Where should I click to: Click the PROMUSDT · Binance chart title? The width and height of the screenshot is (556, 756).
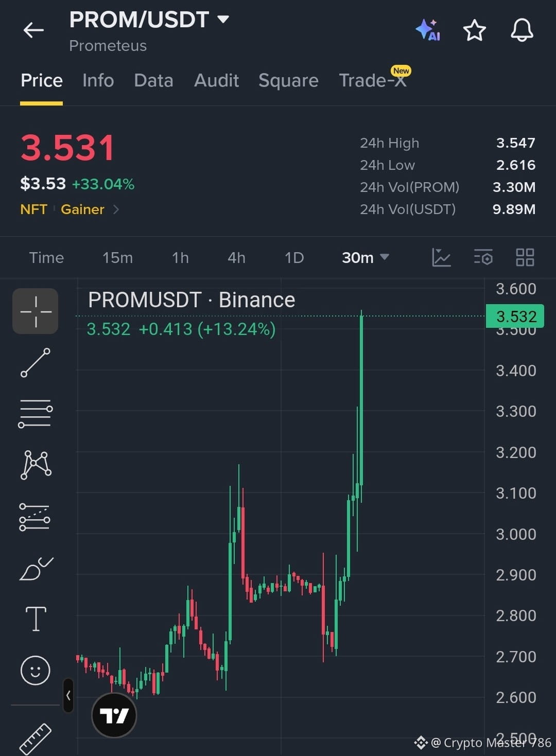192,300
